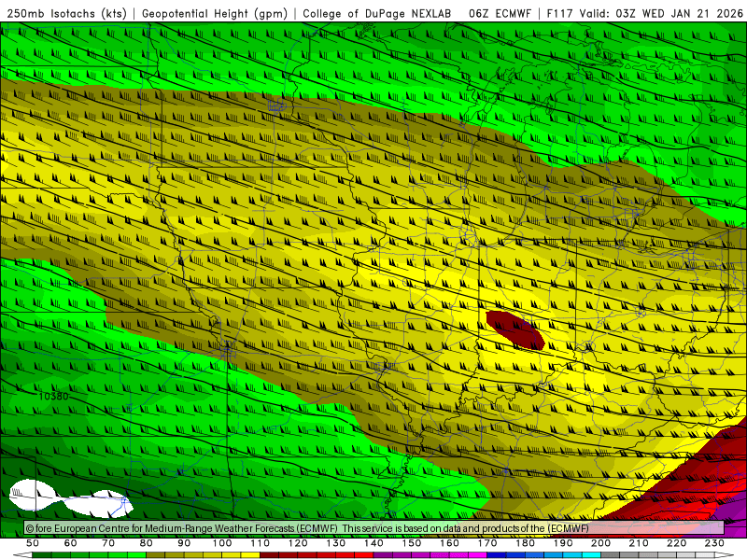The width and height of the screenshot is (747, 560).
Task: Click the dark red jet maximum blob
Action: (x=515, y=330)
